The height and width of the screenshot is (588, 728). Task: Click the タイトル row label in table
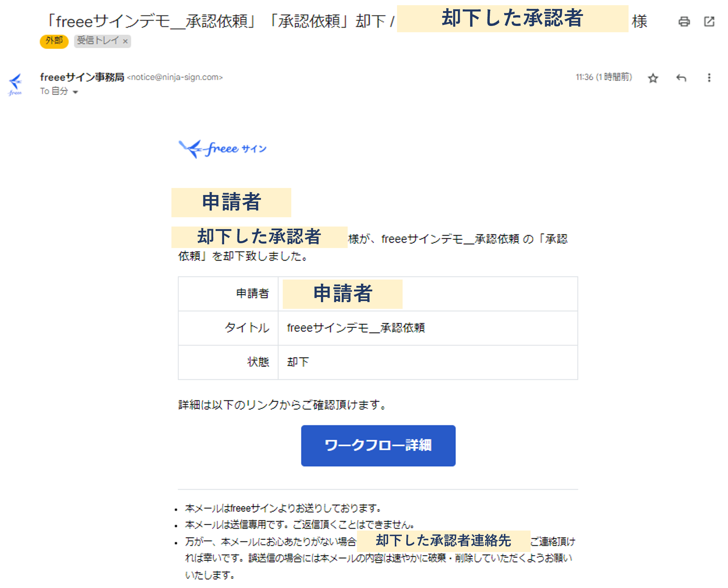tap(247, 328)
